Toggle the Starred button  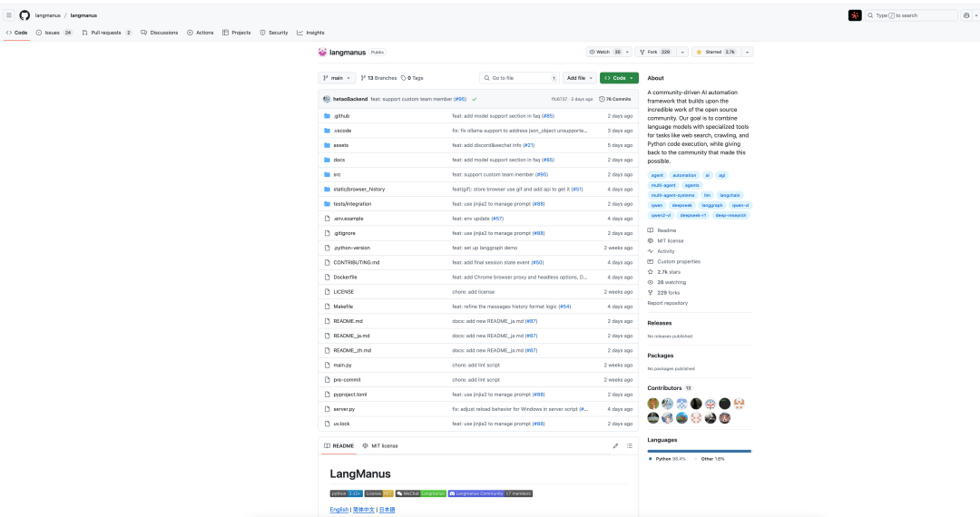coord(716,53)
